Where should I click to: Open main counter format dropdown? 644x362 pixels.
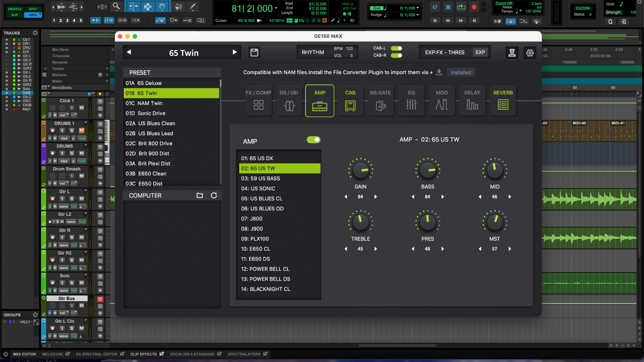[x=276, y=8]
